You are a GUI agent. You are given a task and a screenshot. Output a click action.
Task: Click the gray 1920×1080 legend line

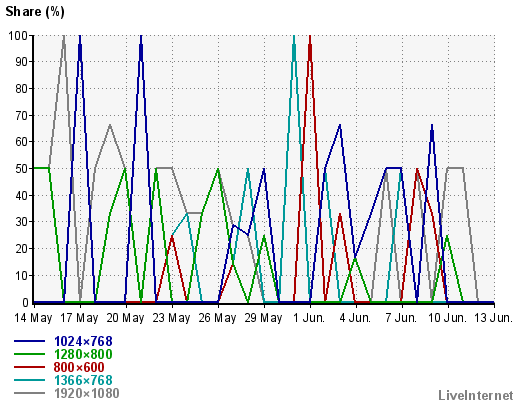pyautogui.click(x=29, y=393)
